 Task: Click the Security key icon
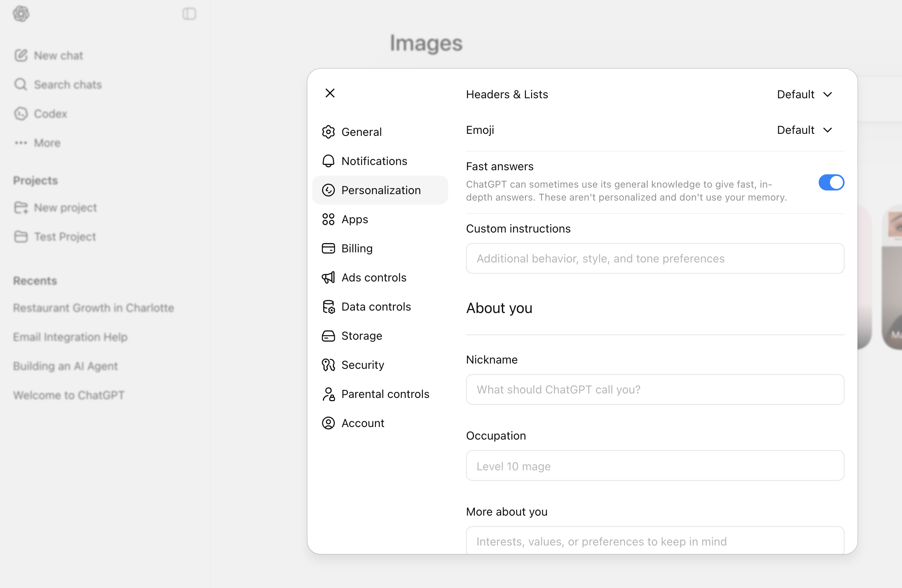click(x=328, y=365)
